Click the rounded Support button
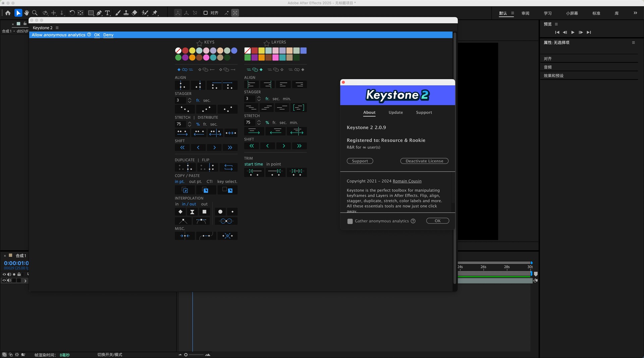 coord(360,161)
